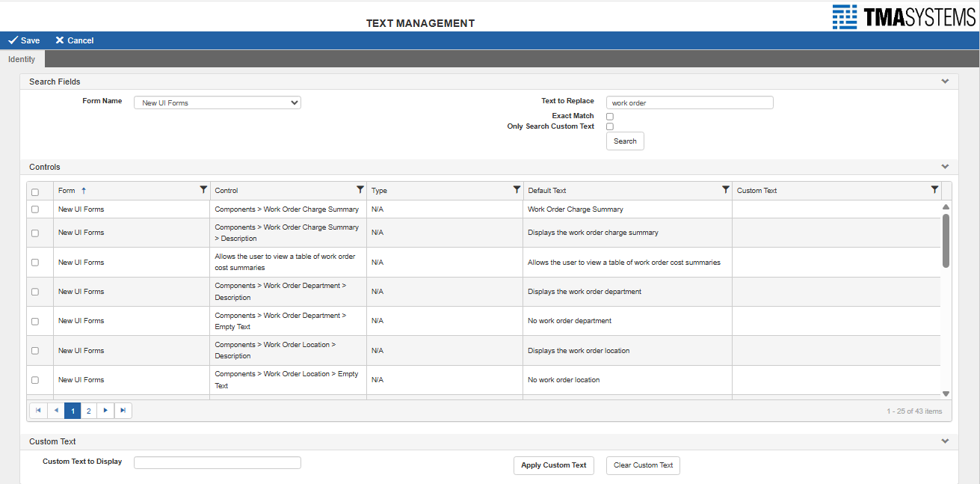Image resolution: width=980 pixels, height=484 pixels.
Task: Open the filter icon on the Control column
Action: tap(360, 190)
